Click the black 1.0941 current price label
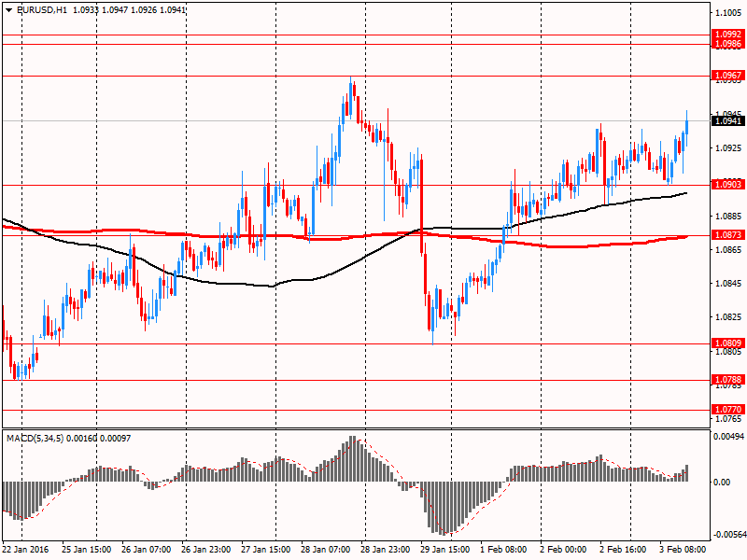 coord(727,120)
